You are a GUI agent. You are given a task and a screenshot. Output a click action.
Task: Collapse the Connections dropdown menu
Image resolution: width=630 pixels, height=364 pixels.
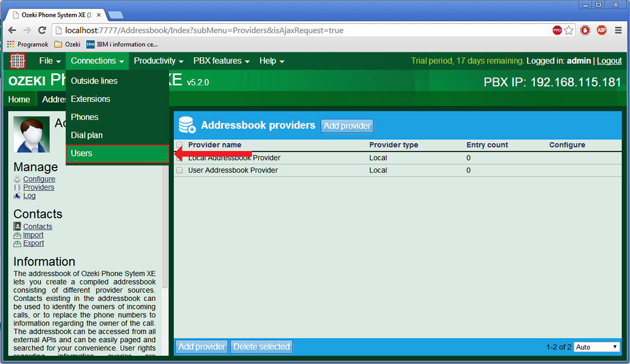point(97,61)
